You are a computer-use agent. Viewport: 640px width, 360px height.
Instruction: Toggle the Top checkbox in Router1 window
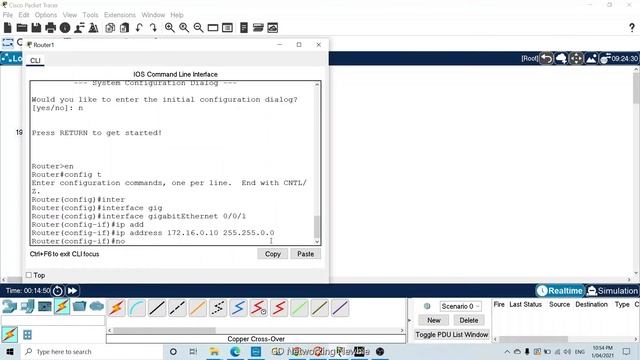click(x=29, y=275)
